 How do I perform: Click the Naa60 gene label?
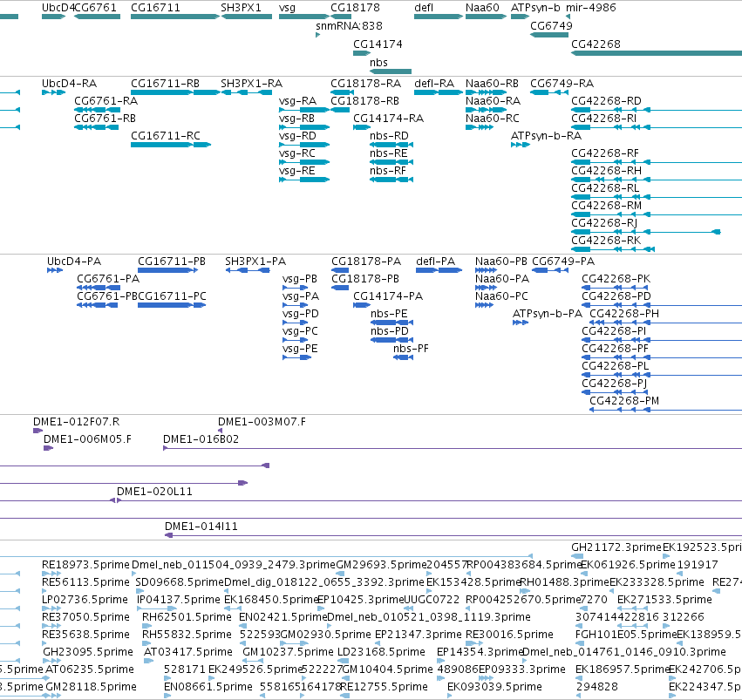coord(482,8)
